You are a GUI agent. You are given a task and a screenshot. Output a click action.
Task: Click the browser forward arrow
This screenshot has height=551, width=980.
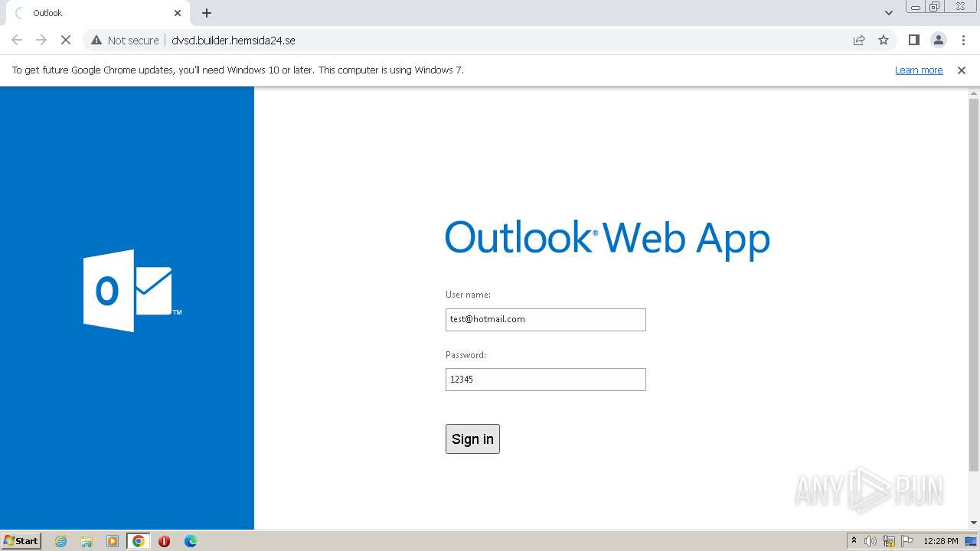point(41,40)
